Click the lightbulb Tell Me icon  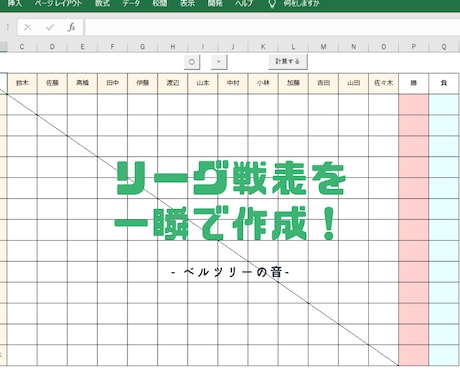click(x=272, y=4)
